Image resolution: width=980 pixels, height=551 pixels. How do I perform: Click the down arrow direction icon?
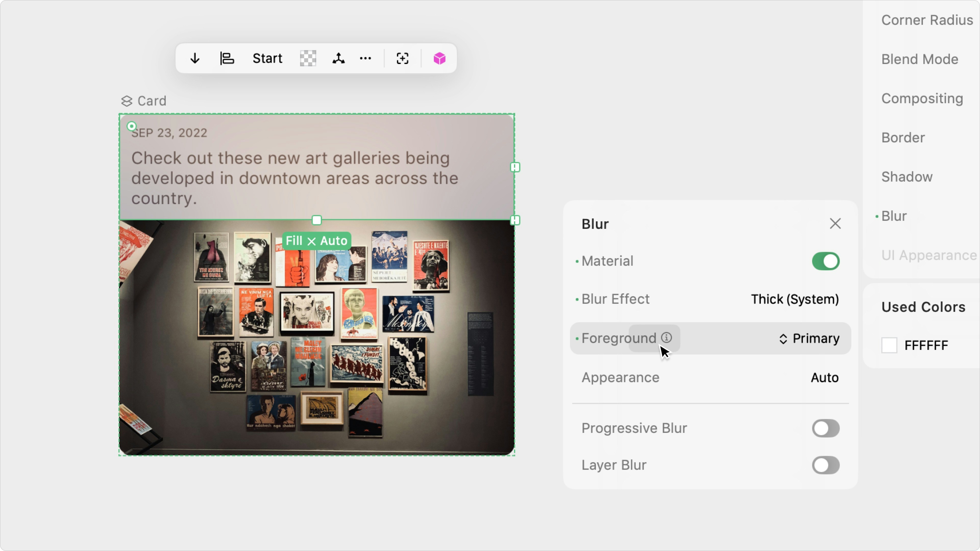(x=195, y=59)
